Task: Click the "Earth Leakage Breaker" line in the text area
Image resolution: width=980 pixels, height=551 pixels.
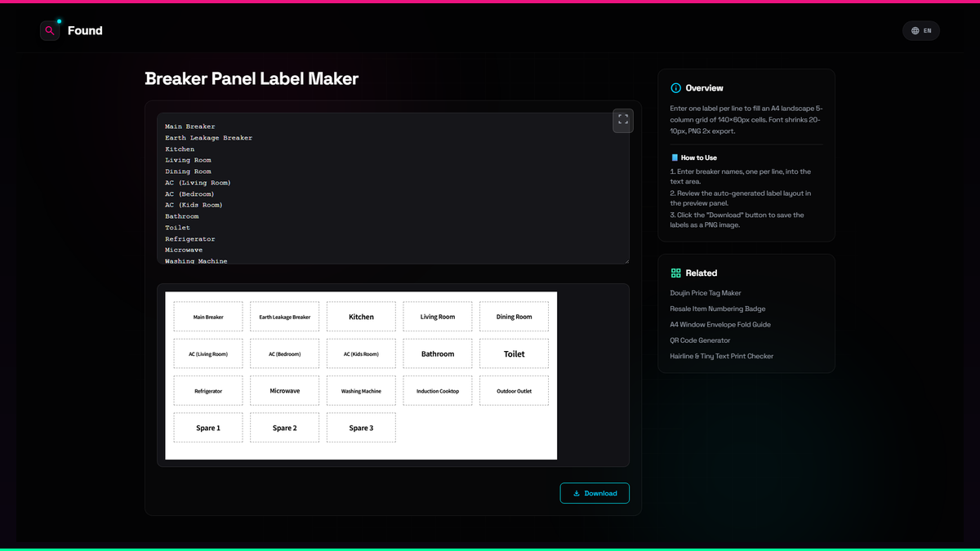Action: coord(208,138)
